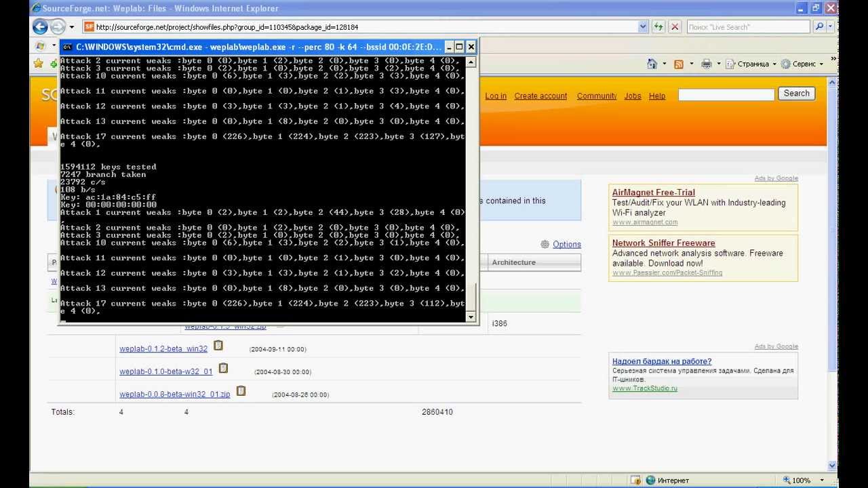Open the recent pages dropdown beside Forward
868x488 pixels.
click(72, 27)
